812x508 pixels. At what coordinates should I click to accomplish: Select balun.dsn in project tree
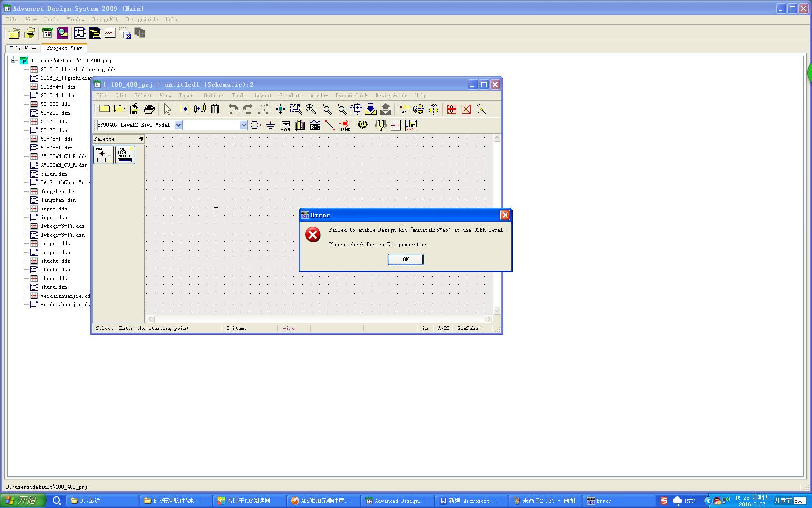pyautogui.click(x=54, y=174)
